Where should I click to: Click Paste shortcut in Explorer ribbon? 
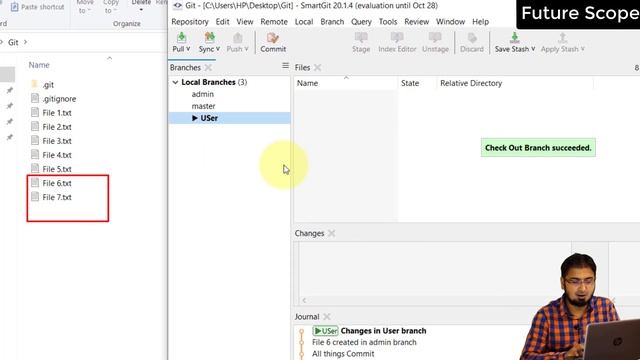[x=37, y=7]
